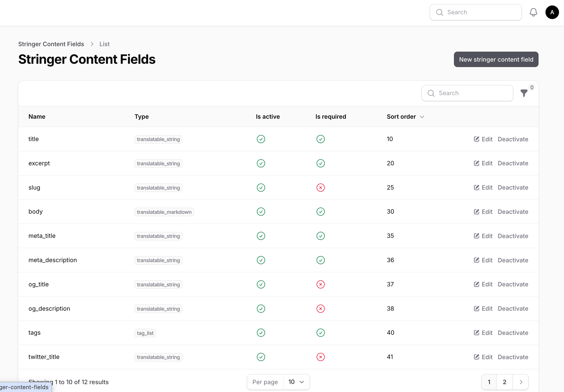Edit the meta_description field

tap(483, 260)
